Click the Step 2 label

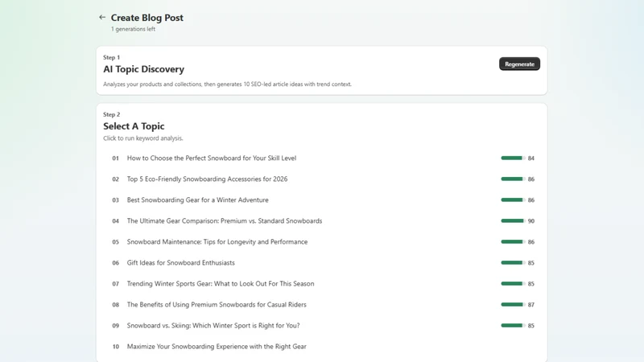coord(111,114)
